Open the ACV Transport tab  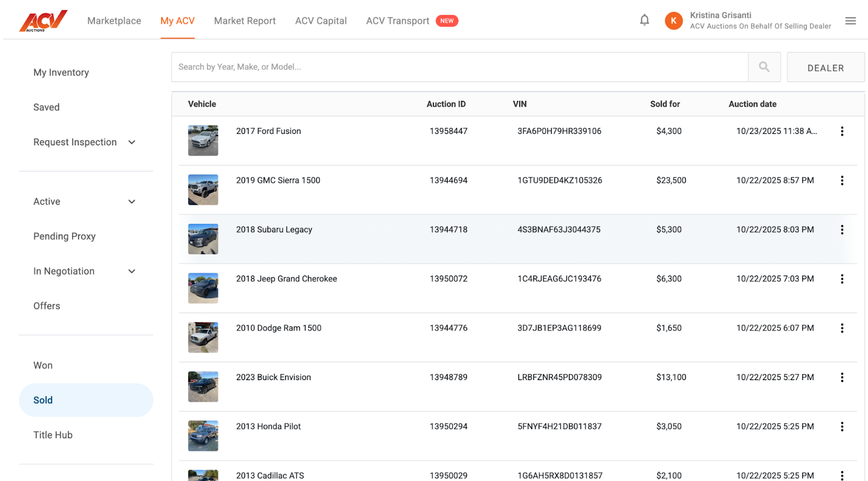(398, 21)
